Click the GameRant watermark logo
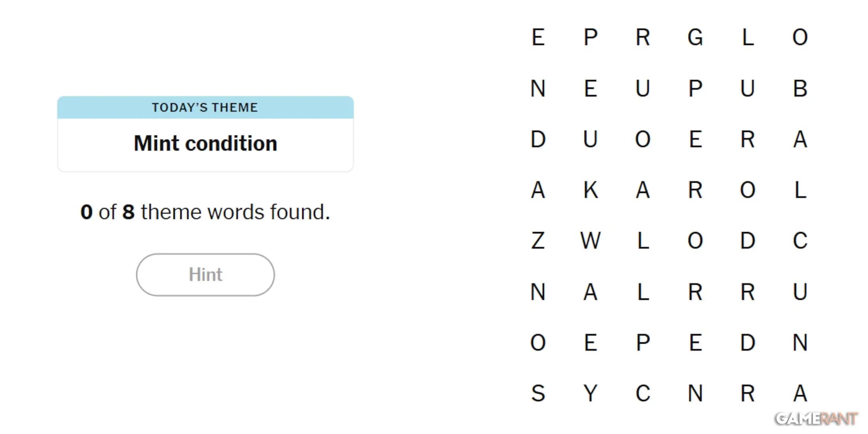 (816, 419)
